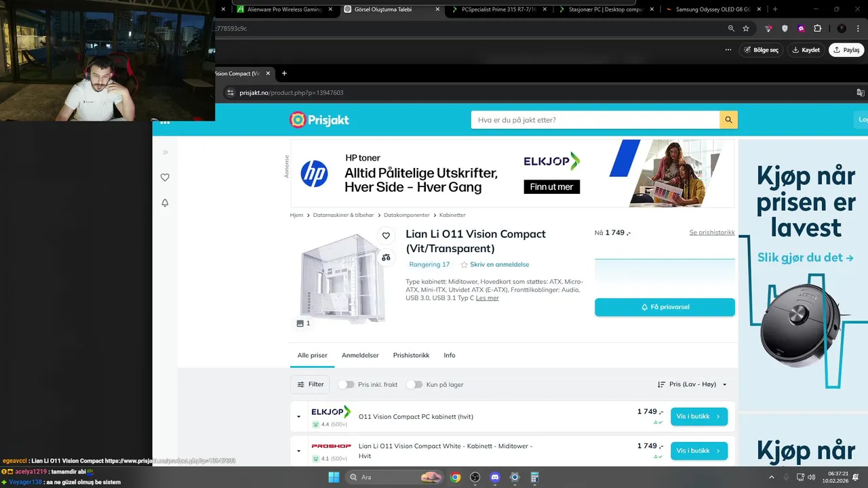Open the bell notifications in sidebar
The image size is (868, 488).
165,203
